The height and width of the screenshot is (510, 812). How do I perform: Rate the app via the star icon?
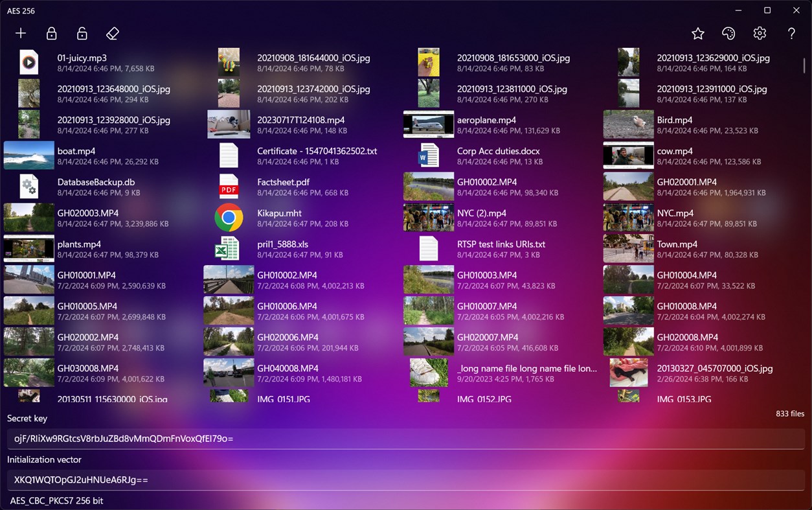tap(697, 33)
